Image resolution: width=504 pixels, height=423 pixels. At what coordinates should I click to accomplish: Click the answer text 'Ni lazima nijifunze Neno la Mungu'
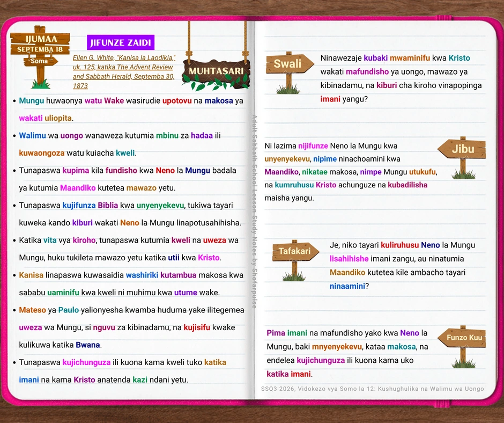pos(331,146)
